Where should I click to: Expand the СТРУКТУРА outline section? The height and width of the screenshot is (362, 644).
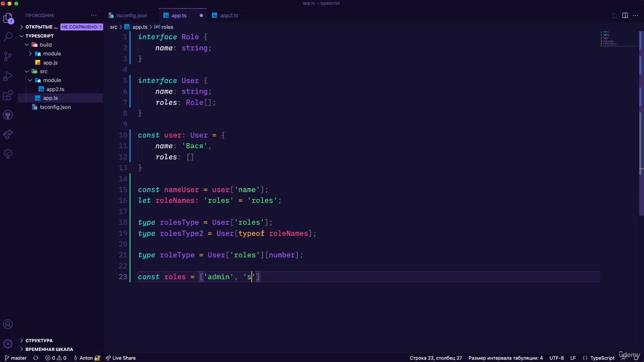coord(39,340)
